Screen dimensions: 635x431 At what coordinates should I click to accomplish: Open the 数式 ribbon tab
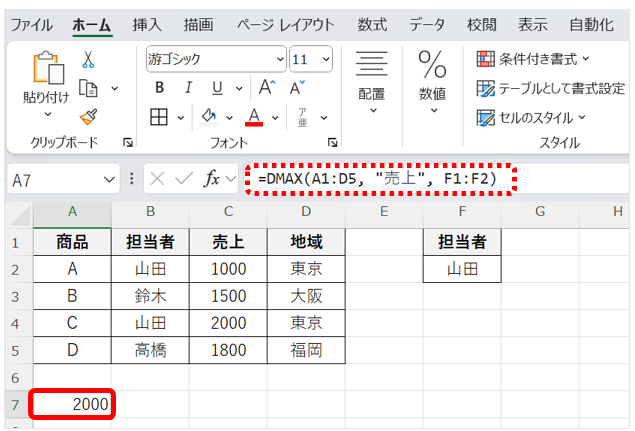372,24
